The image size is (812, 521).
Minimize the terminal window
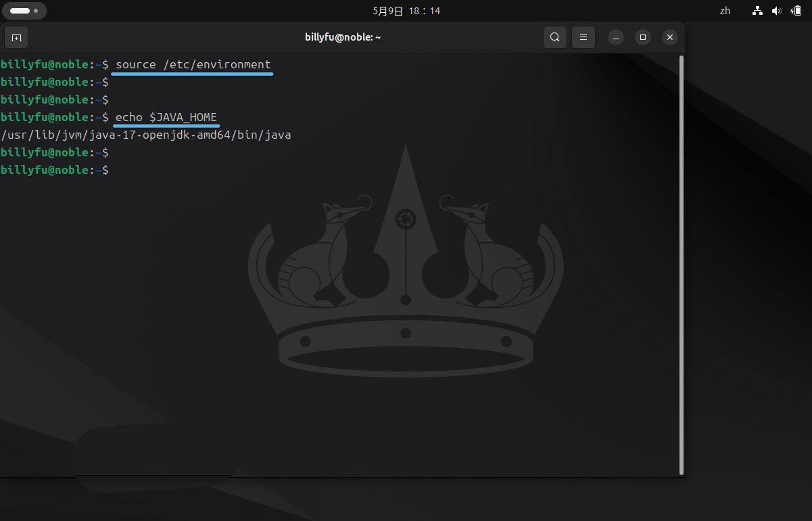coord(615,37)
